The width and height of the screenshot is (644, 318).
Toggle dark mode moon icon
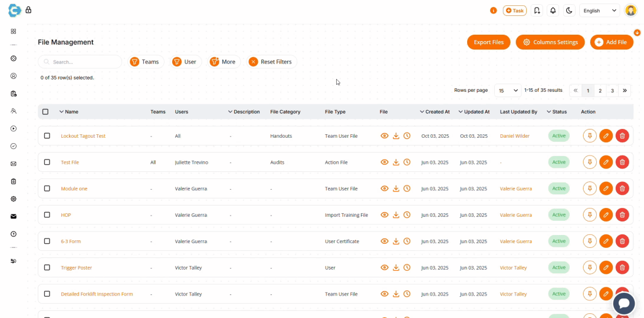pos(569,11)
